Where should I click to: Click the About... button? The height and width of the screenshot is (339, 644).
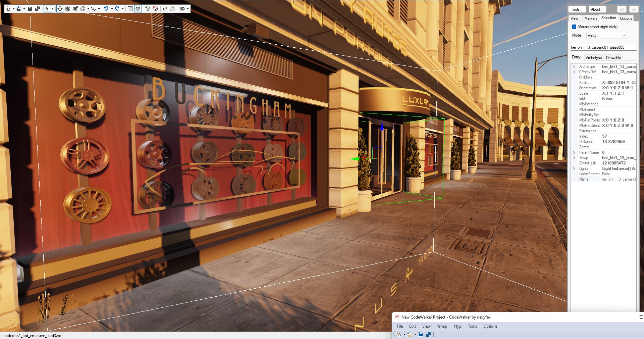click(597, 9)
